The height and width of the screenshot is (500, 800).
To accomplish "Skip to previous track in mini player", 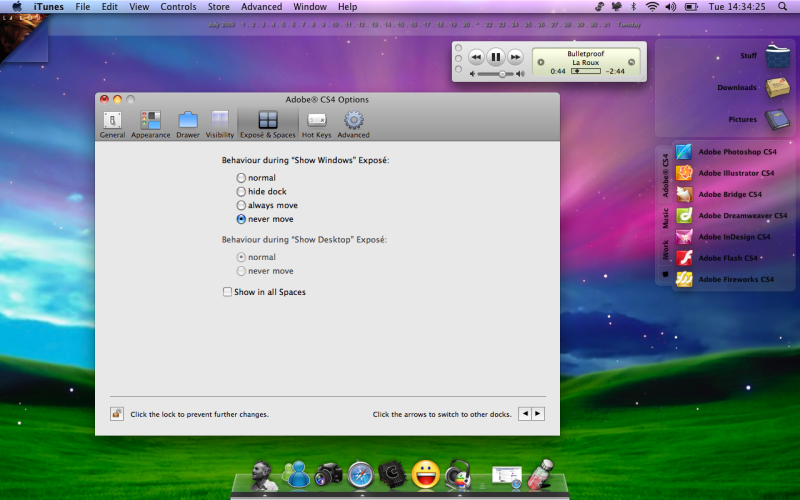I will pos(476,57).
